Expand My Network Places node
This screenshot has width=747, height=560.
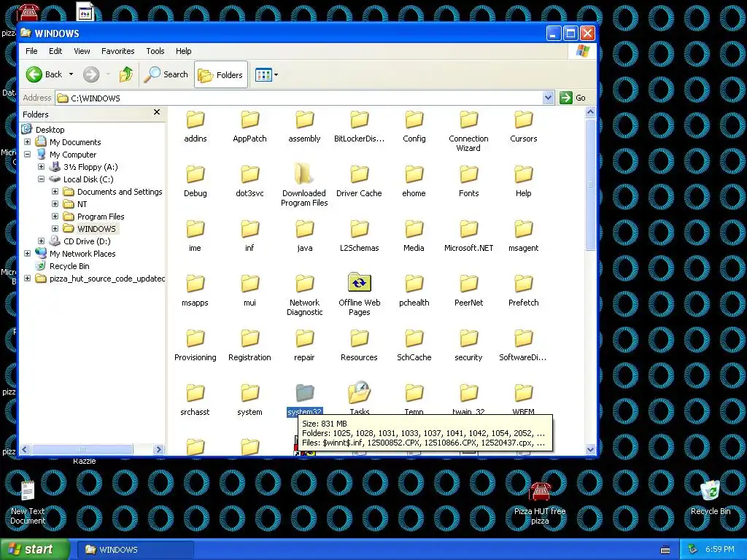coord(27,253)
